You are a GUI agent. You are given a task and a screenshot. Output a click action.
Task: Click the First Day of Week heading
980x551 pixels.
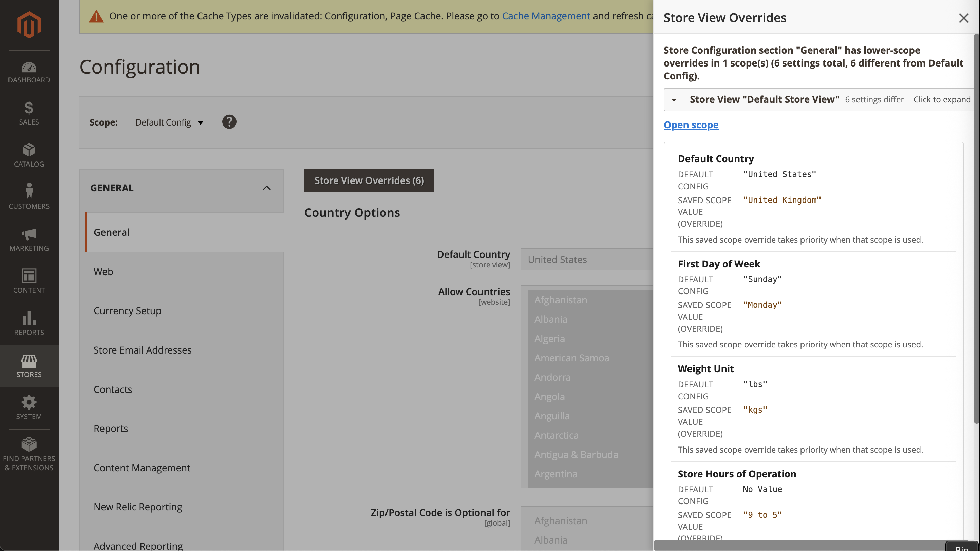point(719,264)
